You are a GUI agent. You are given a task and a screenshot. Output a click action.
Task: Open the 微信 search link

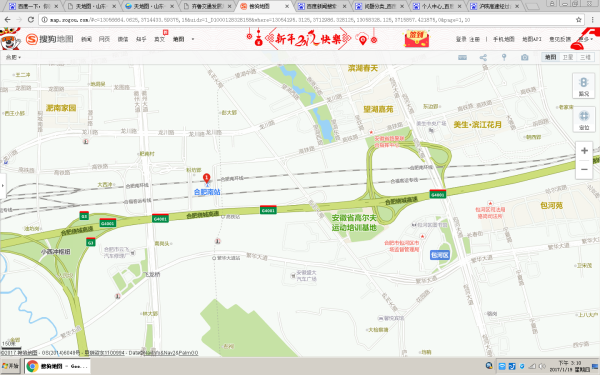point(123,39)
